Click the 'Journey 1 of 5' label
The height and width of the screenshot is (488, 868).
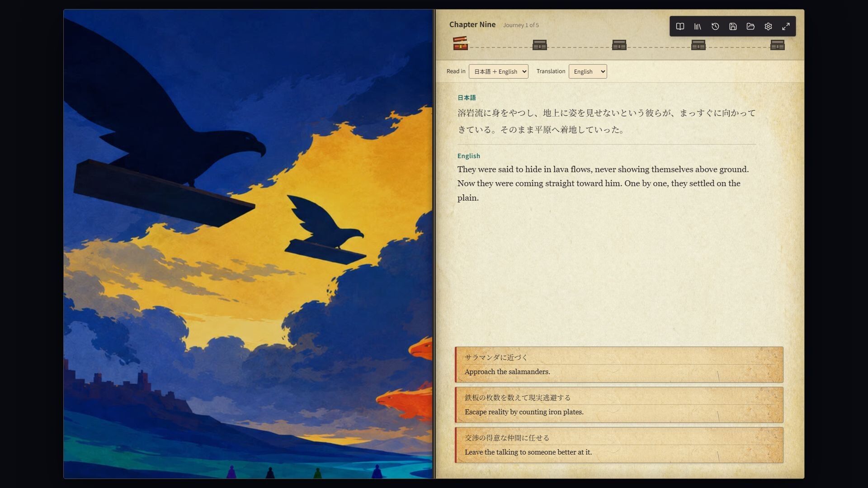521,25
